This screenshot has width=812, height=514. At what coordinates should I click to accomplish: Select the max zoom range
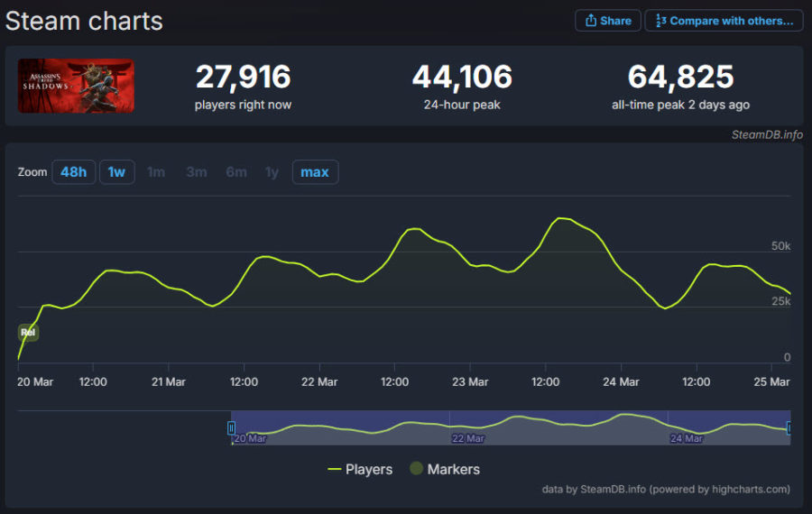tap(315, 172)
